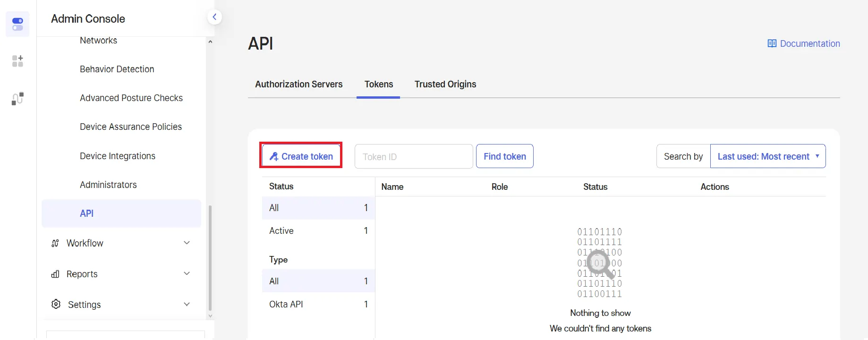Screen dimensions: 868x340
Task: Filter by Type All
Action: [x=318, y=281]
